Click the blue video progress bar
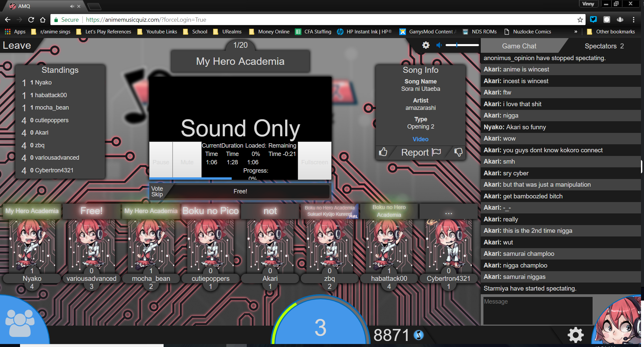644x347 pixels. (190, 179)
